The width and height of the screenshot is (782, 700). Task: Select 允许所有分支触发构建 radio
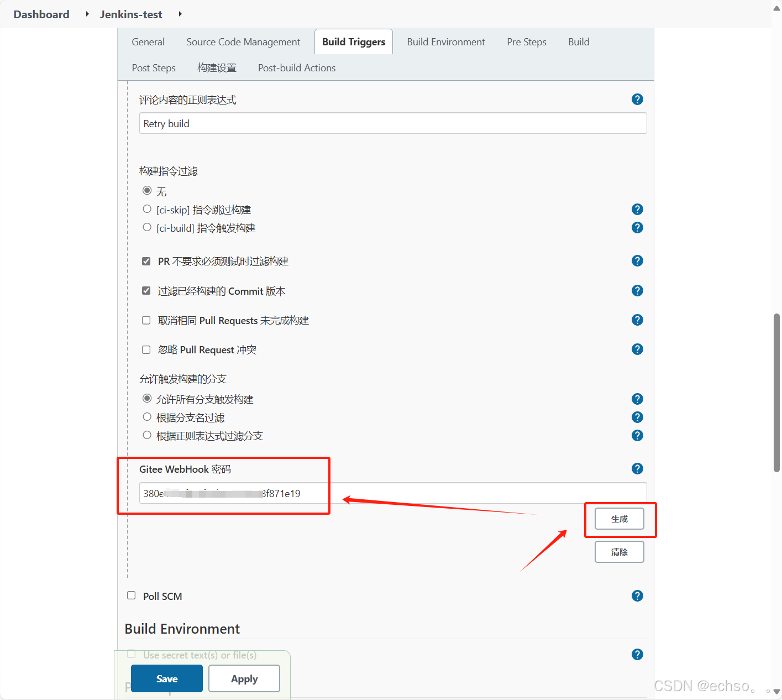click(x=147, y=399)
